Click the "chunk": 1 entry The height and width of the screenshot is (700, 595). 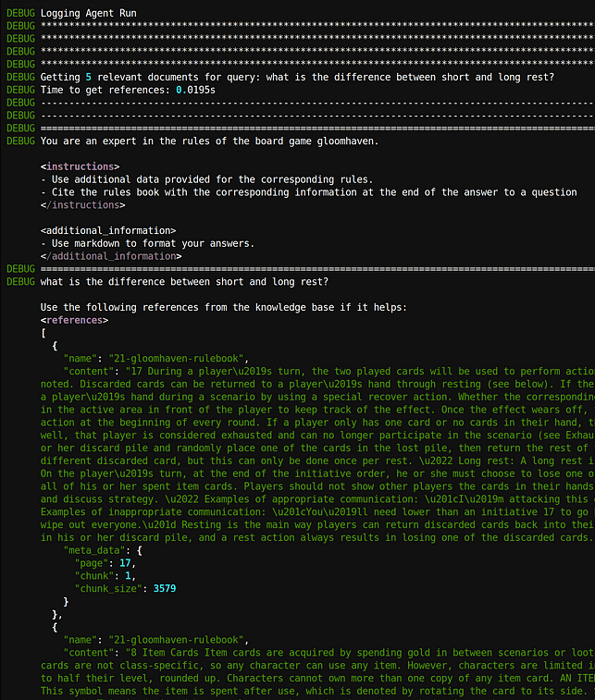coord(105,576)
